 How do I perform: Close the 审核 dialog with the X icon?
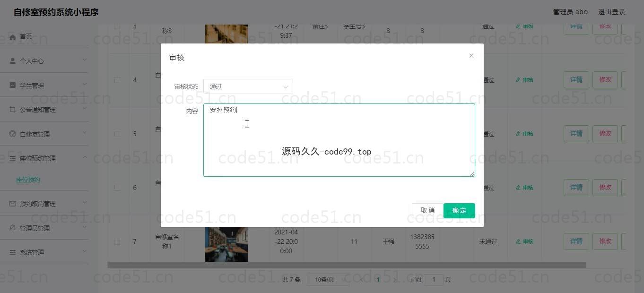pos(471,56)
